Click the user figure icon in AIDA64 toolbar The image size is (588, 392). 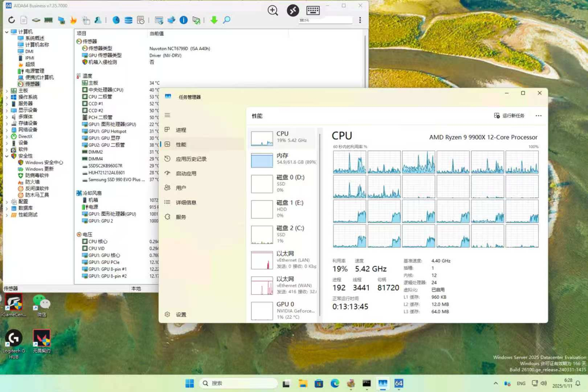[x=98, y=20]
